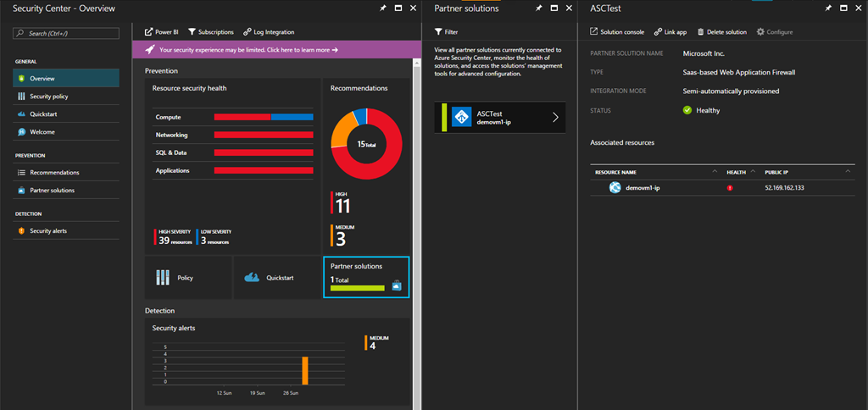Focus the Search (Ctrl+/) field

point(66,34)
